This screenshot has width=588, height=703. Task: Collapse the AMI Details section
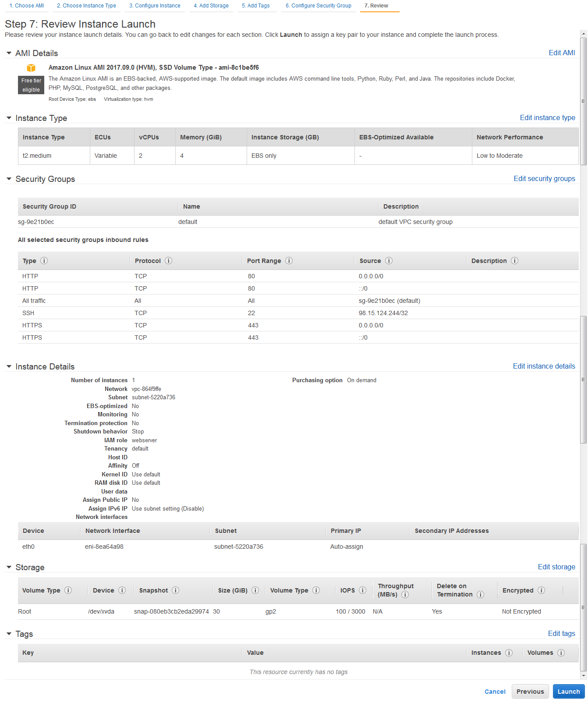coord(9,53)
